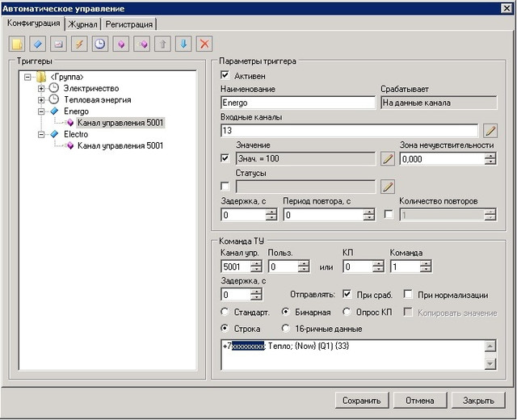Click the blue diamond trigger toolbar icon
This screenshot has height=420, width=517.
38,44
